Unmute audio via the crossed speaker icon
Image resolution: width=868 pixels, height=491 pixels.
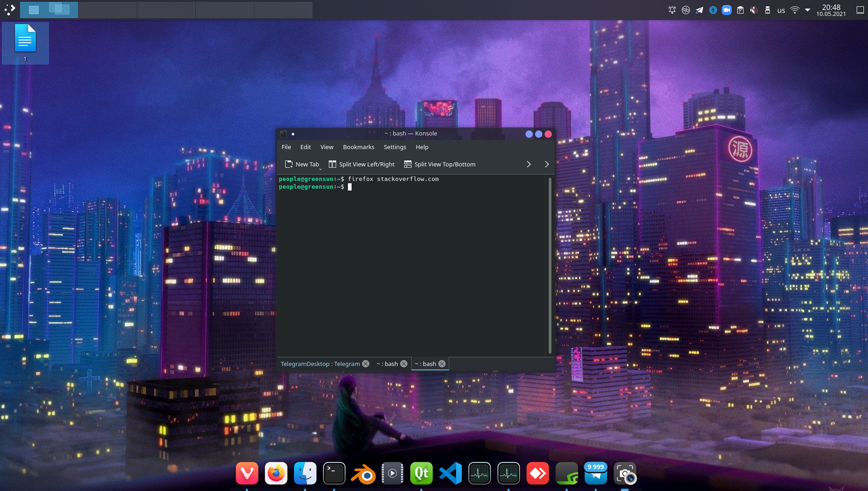[x=754, y=10]
